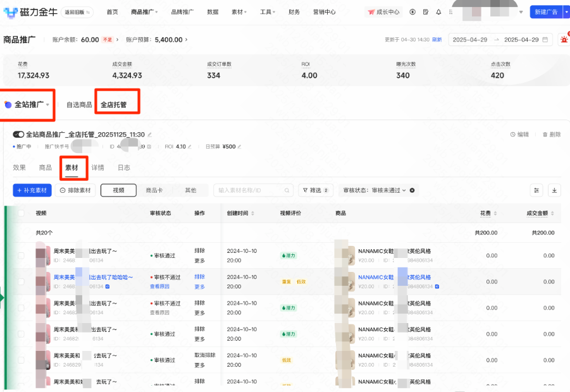Switch to the 详情 tab
Image resolution: width=570 pixels, height=392 pixels.
pos(98,168)
